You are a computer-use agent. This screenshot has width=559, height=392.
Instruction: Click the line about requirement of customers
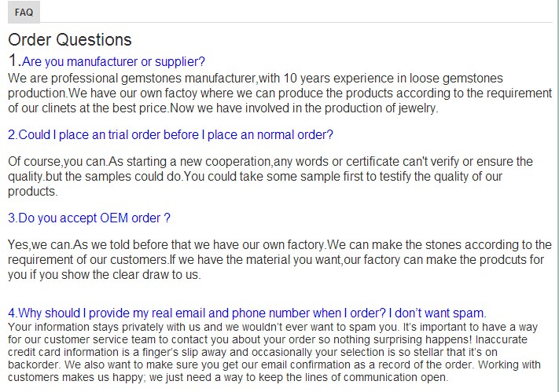pos(276,259)
